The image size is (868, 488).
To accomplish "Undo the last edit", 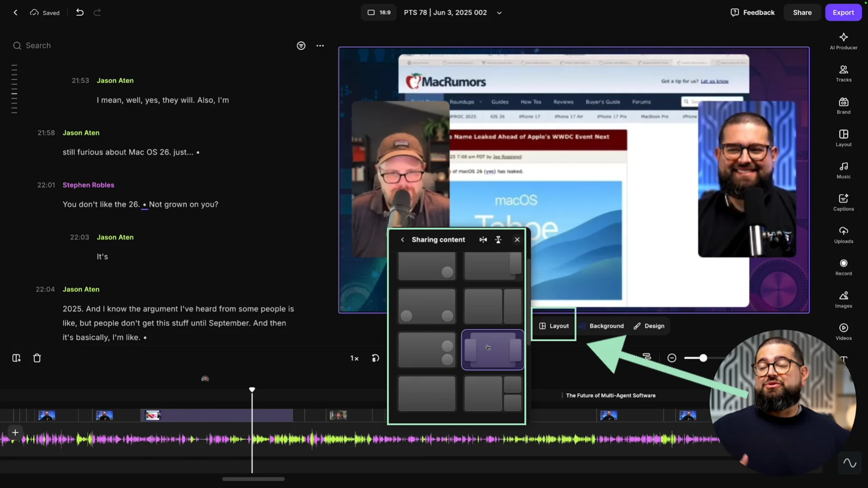I will click(80, 13).
